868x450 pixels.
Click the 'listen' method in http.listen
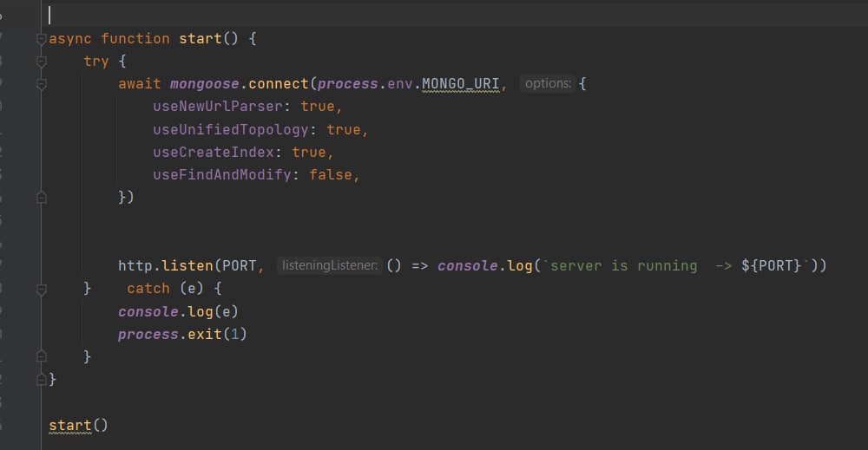tap(187, 265)
